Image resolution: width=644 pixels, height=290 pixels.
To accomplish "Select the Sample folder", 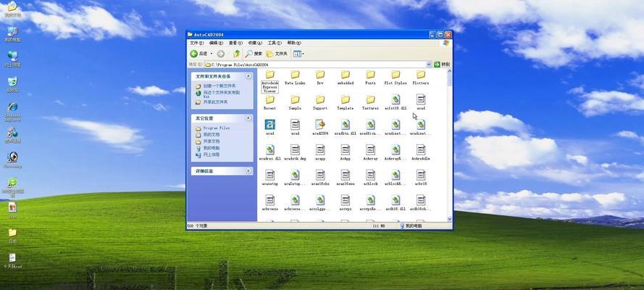I will [x=295, y=102].
